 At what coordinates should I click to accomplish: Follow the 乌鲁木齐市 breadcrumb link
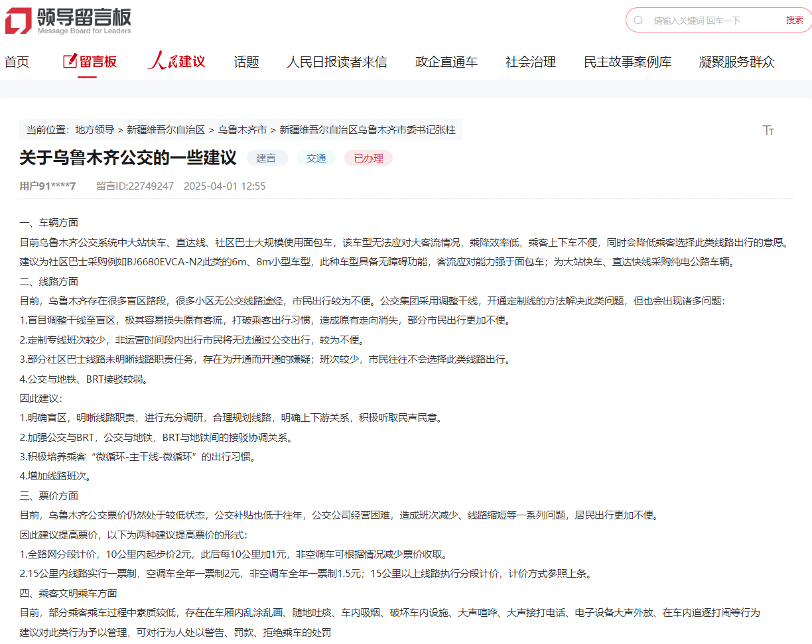(x=242, y=130)
